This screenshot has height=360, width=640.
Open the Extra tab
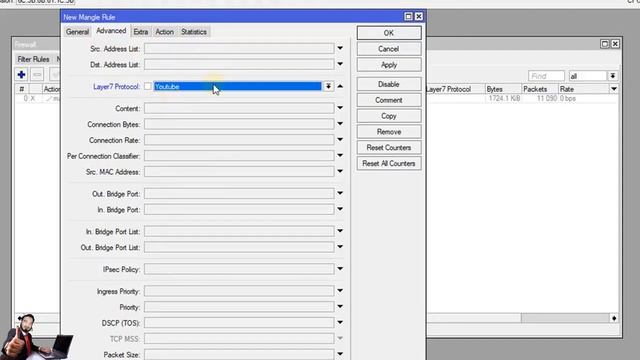click(x=141, y=32)
